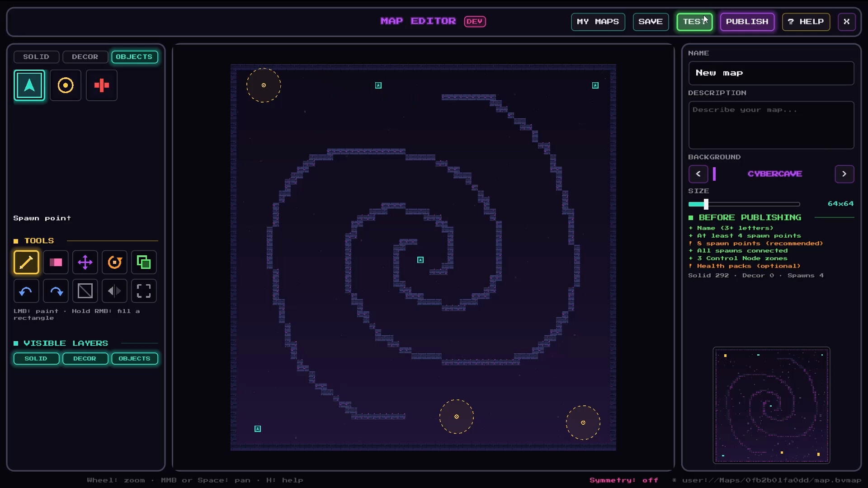Toggle DECOR under Visible Layers
Viewport: 868px width, 488px height.
(85, 358)
